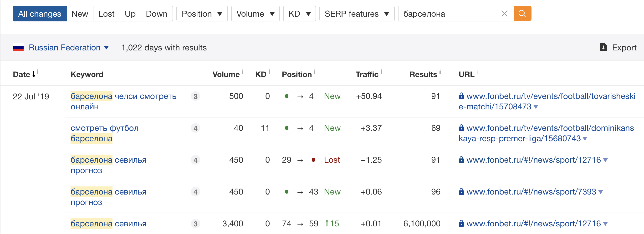Switch to the Lost changes tab
Viewport: 644px width, 234px height.
(x=106, y=14)
